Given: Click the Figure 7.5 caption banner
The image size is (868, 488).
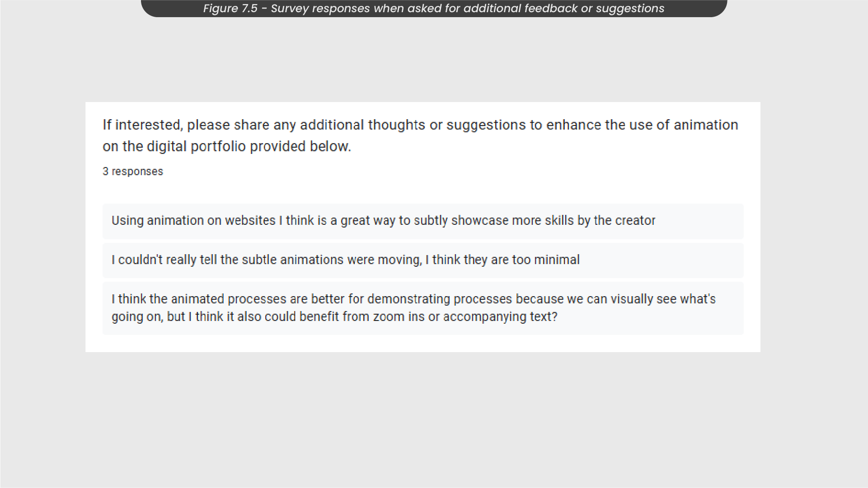Looking at the screenshot, I should [x=434, y=8].
